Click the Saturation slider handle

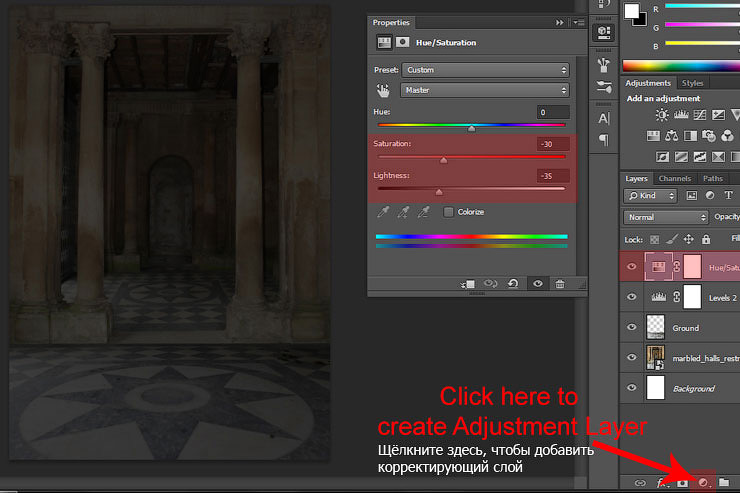pos(443,160)
